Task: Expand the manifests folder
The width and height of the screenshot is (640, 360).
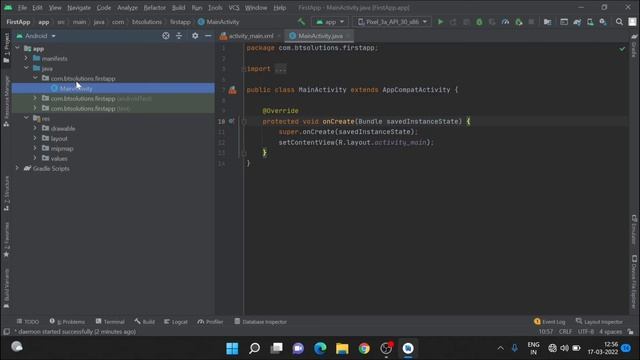Action: 27,58
